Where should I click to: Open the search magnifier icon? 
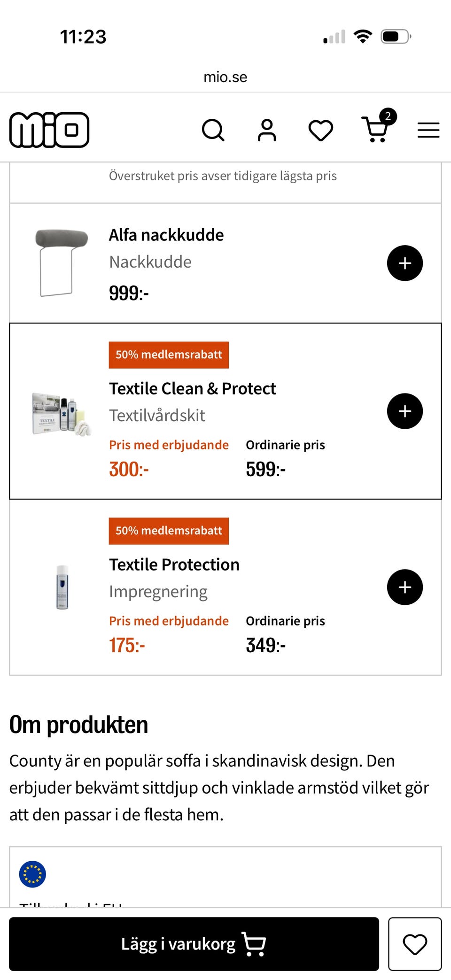tap(213, 130)
